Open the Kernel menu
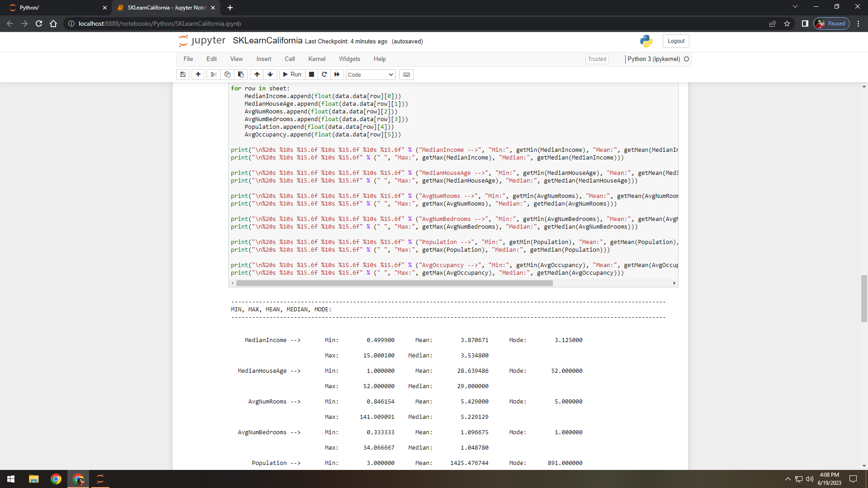This screenshot has height=488, width=868. [316, 59]
